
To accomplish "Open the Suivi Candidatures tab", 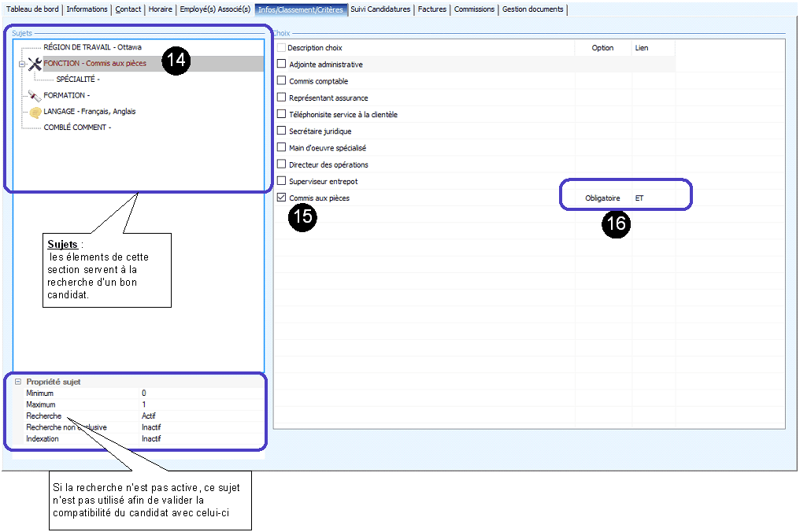I will 380,9.
